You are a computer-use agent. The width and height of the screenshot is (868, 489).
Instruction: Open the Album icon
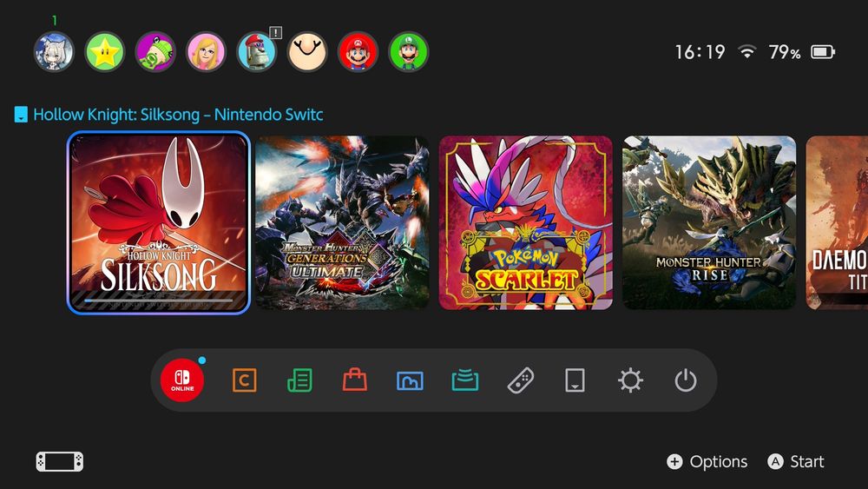410,380
